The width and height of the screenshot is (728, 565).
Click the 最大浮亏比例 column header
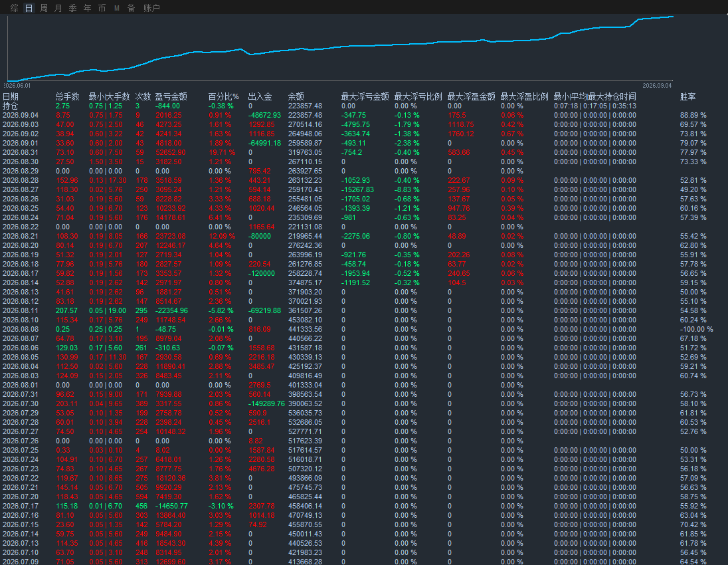[418, 96]
